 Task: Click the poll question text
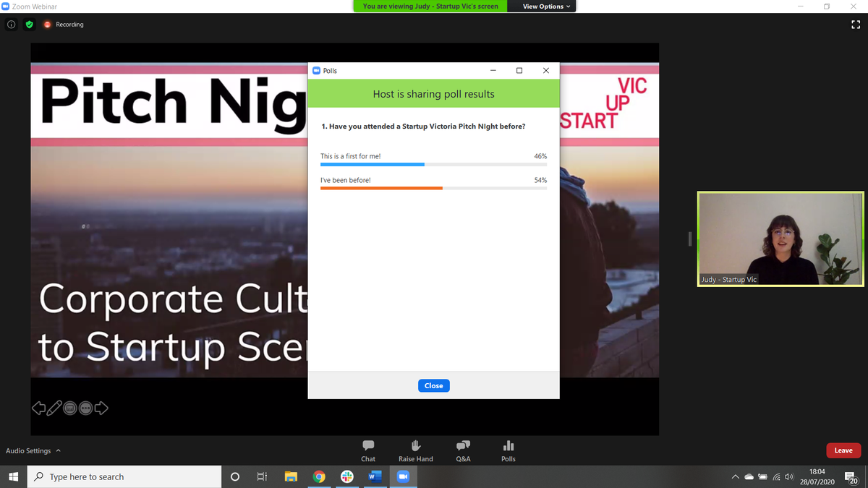click(423, 127)
